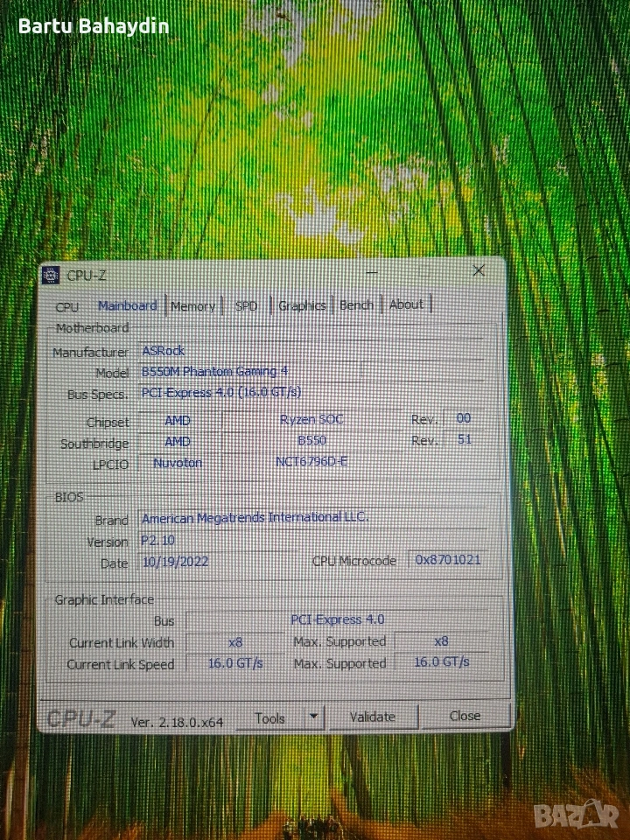Expand the Tools dropdown arrow

pyautogui.click(x=313, y=717)
